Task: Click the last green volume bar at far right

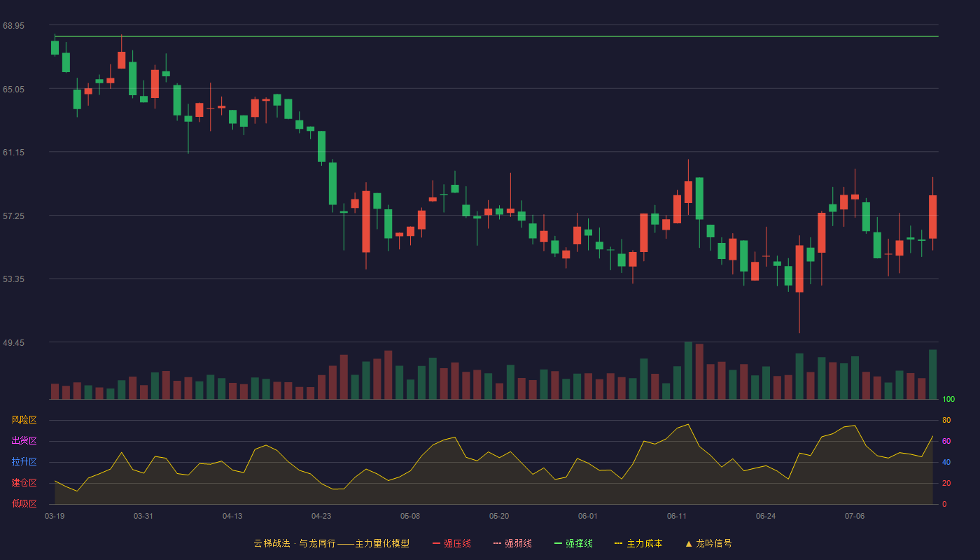Action: click(x=932, y=374)
